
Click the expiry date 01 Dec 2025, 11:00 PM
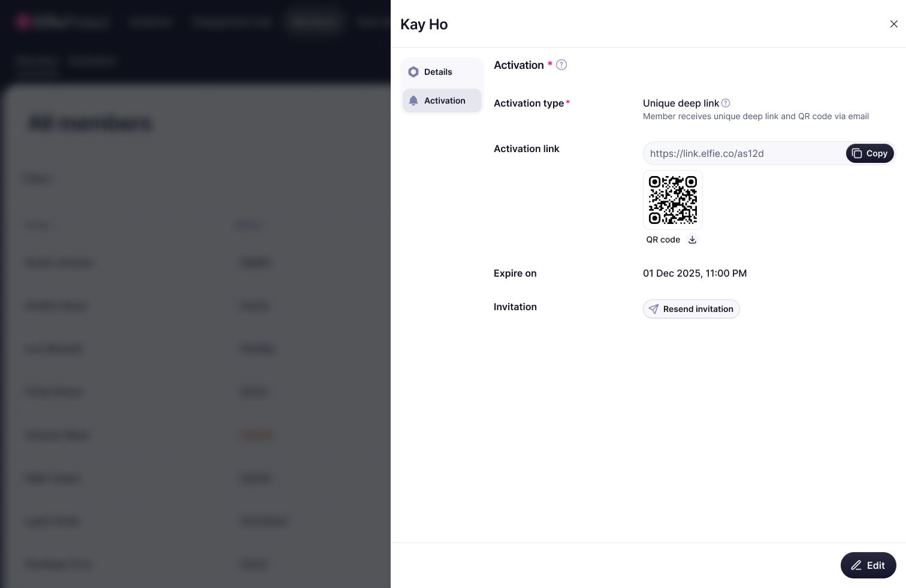click(x=695, y=273)
